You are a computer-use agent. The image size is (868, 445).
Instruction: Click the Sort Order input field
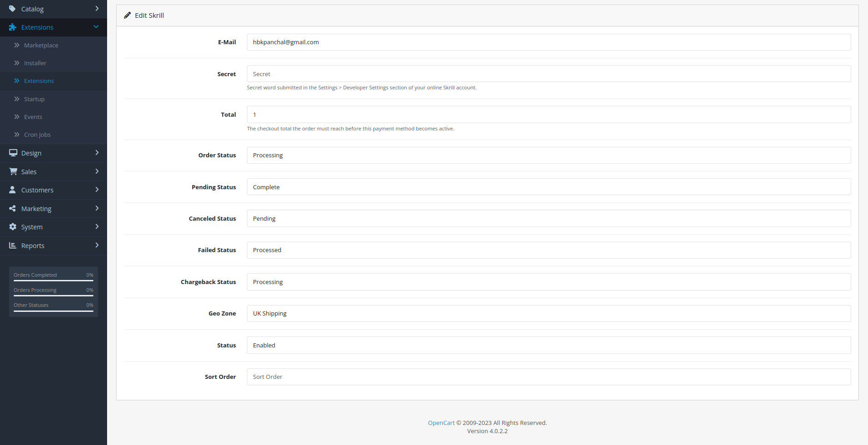click(x=549, y=377)
